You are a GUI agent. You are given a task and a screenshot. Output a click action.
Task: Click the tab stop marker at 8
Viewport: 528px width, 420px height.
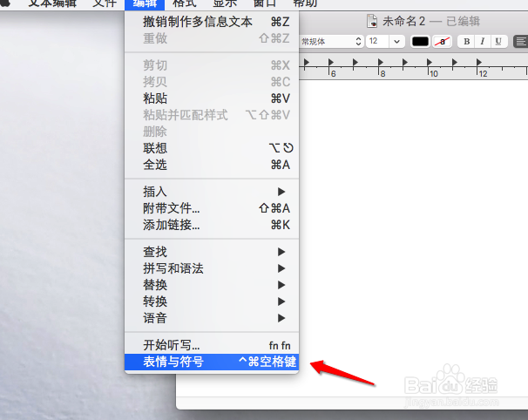coord(380,62)
